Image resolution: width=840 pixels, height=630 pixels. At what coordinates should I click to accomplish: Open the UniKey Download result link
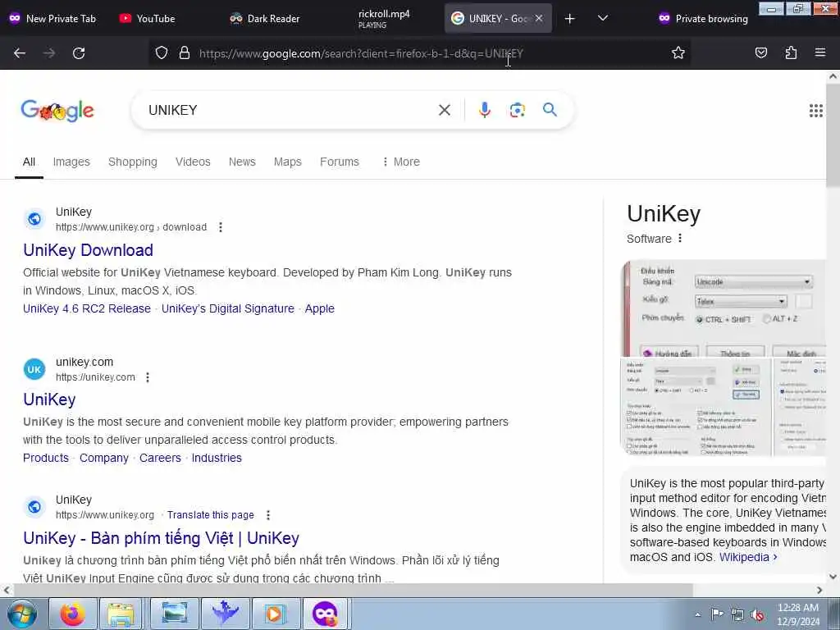click(89, 250)
